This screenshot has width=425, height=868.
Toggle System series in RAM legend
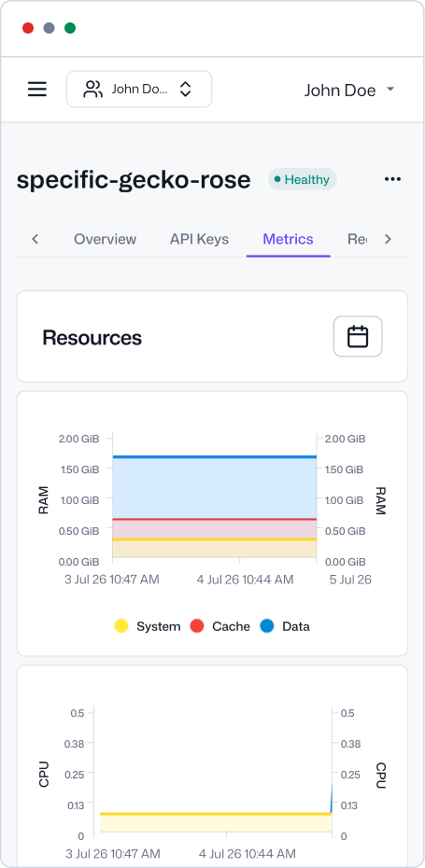pos(148,626)
